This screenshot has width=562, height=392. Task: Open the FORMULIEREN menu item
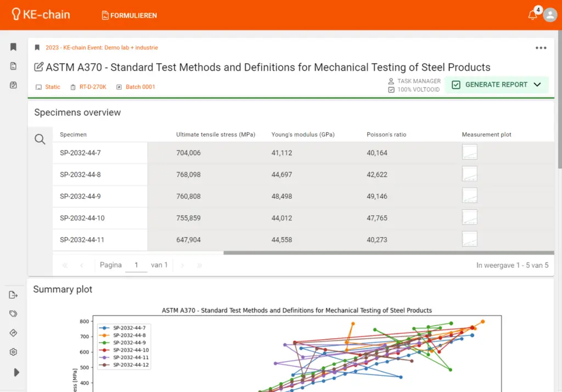pos(130,15)
